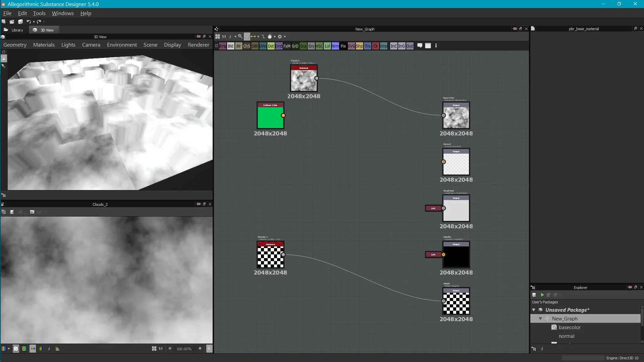This screenshot has height=362, width=644.
Task: Toggle the camera icon in 3D View sidebar
Action: (4, 58)
